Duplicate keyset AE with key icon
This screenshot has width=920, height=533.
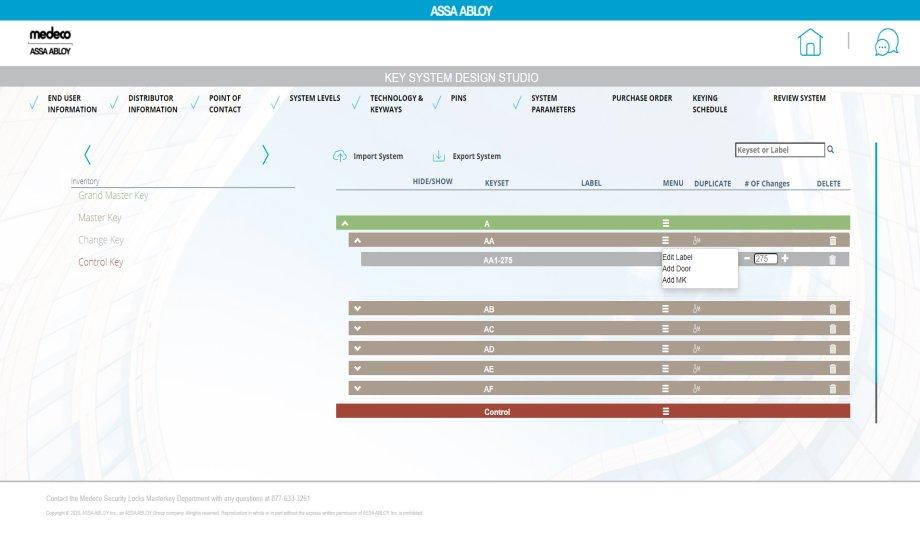pos(696,369)
